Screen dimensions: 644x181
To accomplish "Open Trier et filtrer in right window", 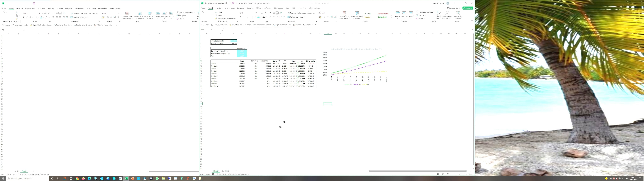I will [x=439, y=15].
